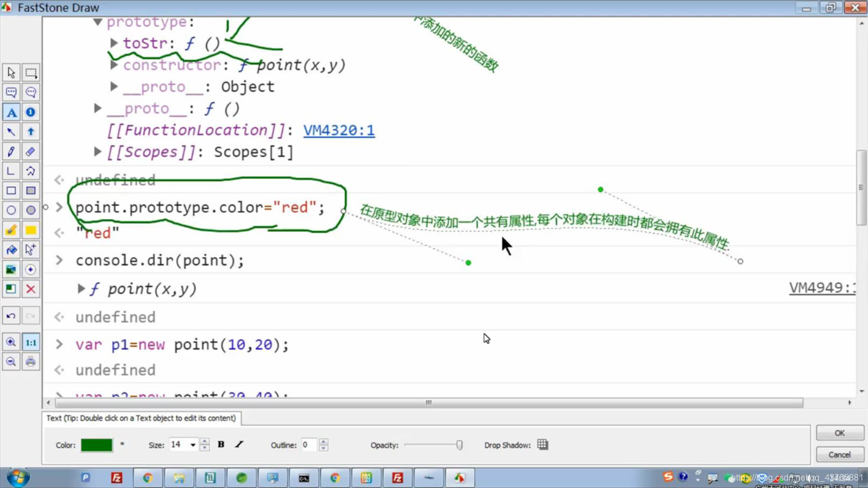This screenshot has width=868, height=488.
Task: Expand the __proto__: Object node
Action: point(114,86)
